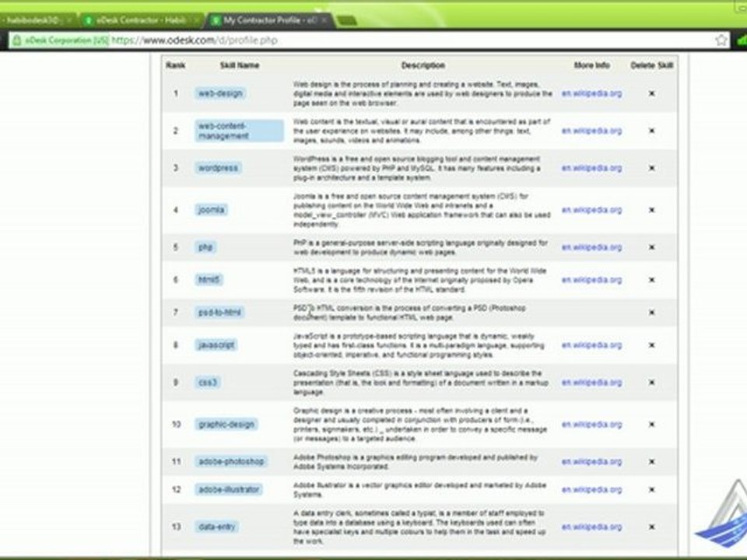Delete the php skill

(652, 247)
